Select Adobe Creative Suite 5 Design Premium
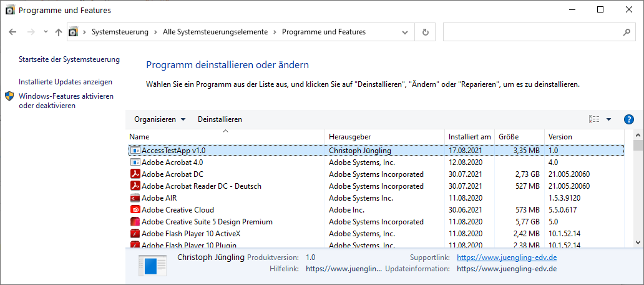This screenshot has width=644, height=285. click(376, 222)
